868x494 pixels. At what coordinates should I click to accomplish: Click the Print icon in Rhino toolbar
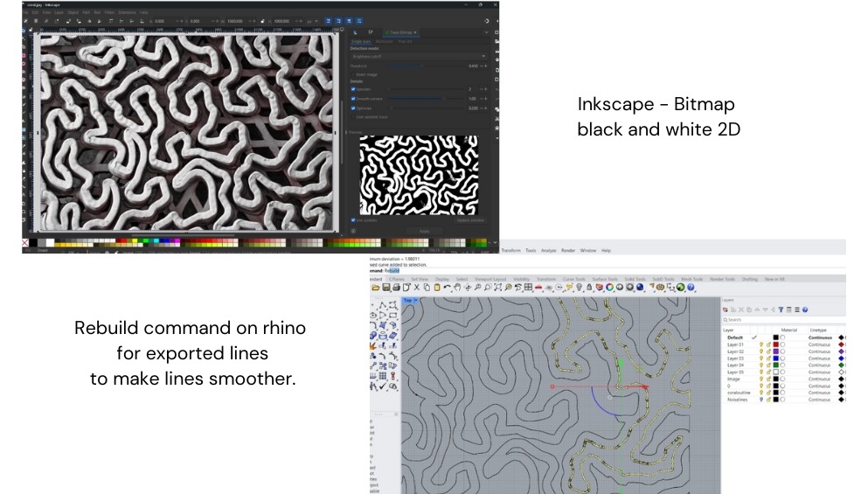396,287
